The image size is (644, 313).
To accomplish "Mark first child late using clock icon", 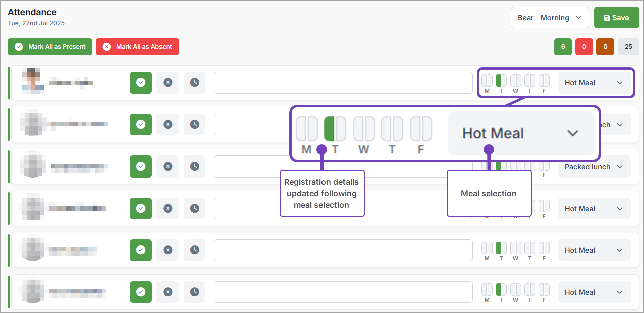I will 194,83.
